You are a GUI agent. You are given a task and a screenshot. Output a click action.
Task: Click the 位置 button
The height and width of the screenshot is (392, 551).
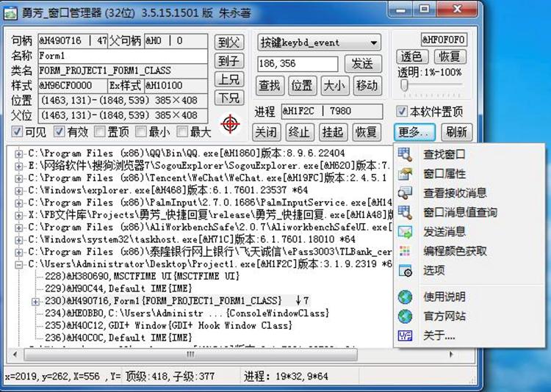[x=302, y=85]
